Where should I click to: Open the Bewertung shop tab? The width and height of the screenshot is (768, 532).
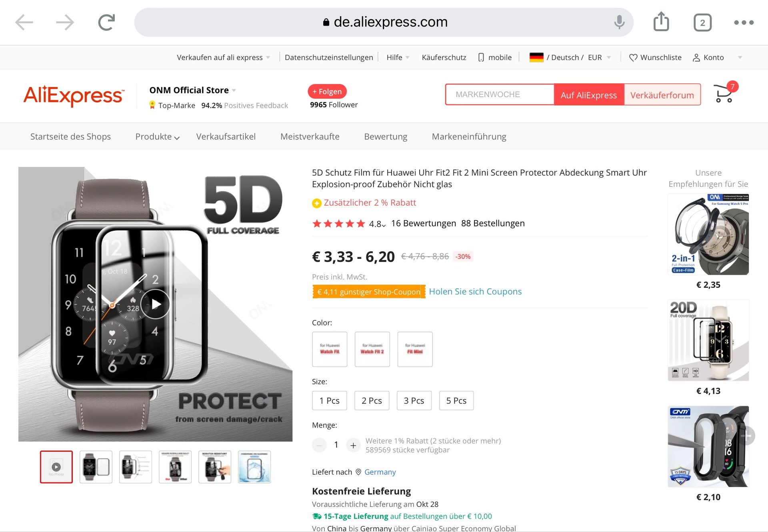[x=386, y=137]
